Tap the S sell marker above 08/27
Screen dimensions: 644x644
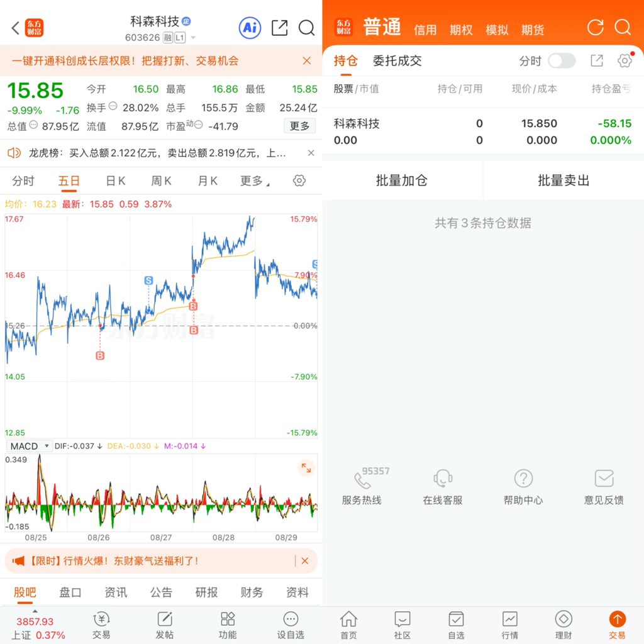click(148, 280)
